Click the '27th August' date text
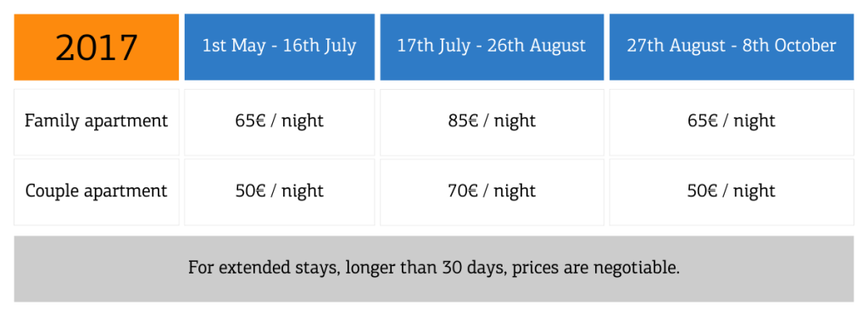 tap(676, 46)
